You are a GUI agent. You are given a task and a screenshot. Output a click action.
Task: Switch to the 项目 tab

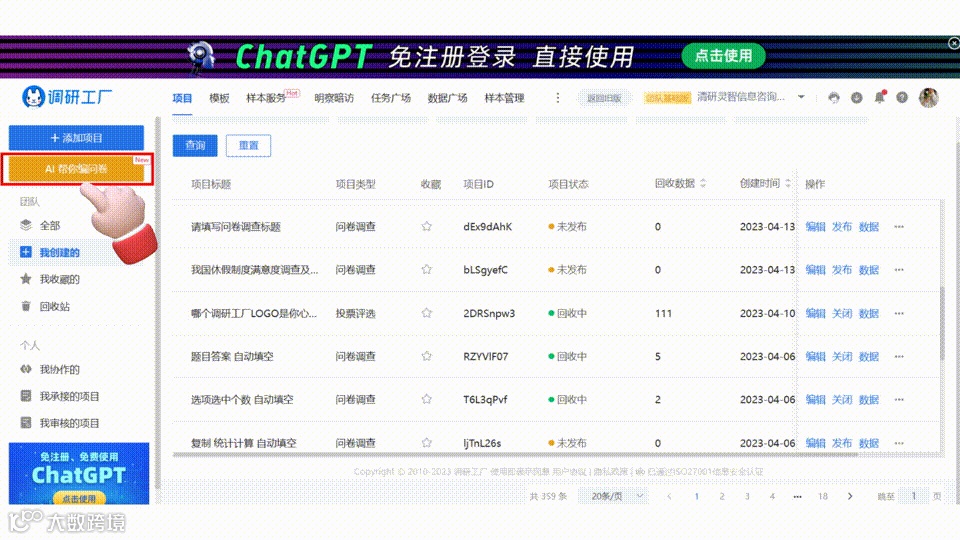pyautogui.click(x=182, y=98)
